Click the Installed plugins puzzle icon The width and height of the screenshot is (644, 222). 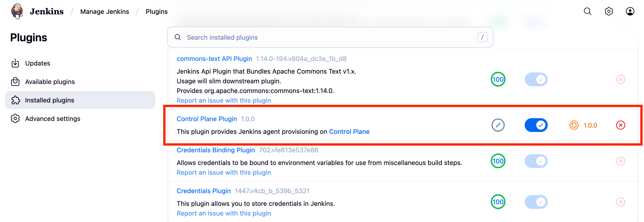pos(15,100)
